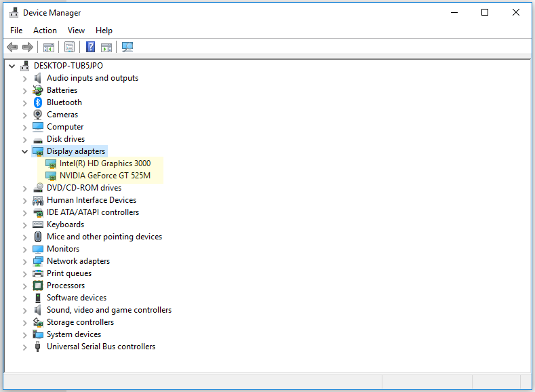This screenshot has height=392, width=535.
Task: Select Human Interface Devices label
Action: [92, 200]
